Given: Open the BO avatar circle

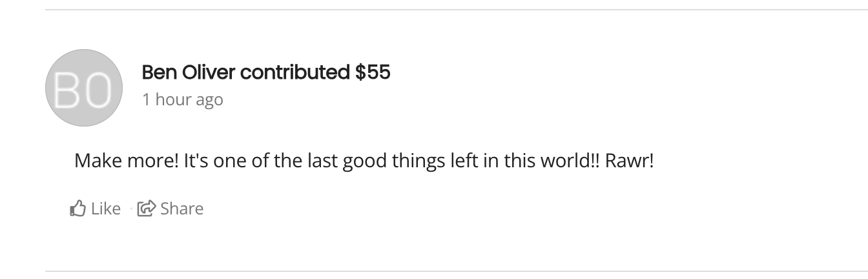Looking at the screenshot, I should point(84,88).
